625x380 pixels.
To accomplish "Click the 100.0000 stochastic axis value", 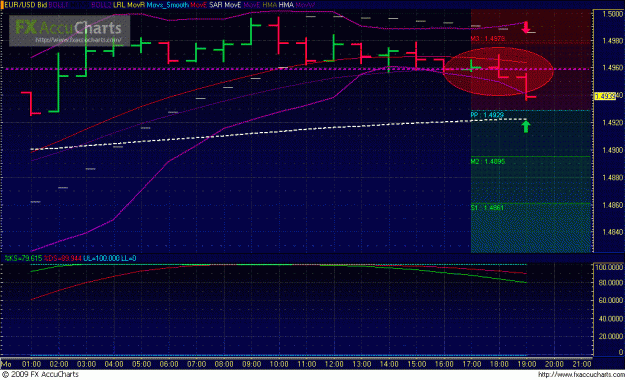I will coord(609,267).
